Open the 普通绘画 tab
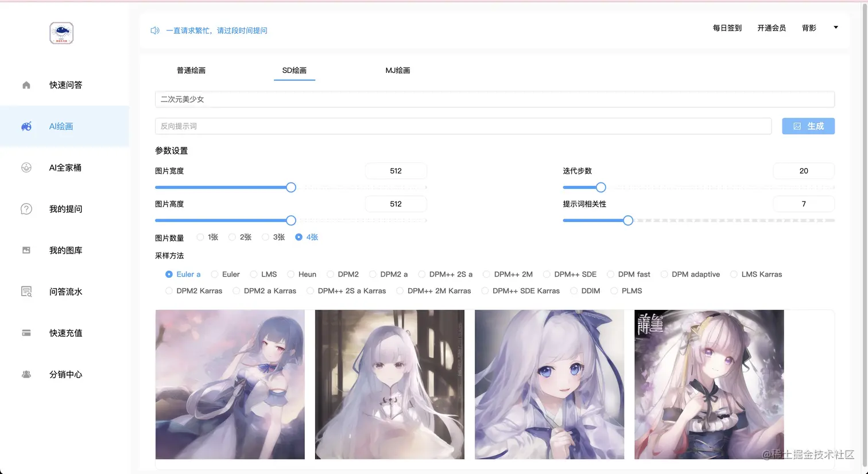The image size is (868, 474). (191, 70)
